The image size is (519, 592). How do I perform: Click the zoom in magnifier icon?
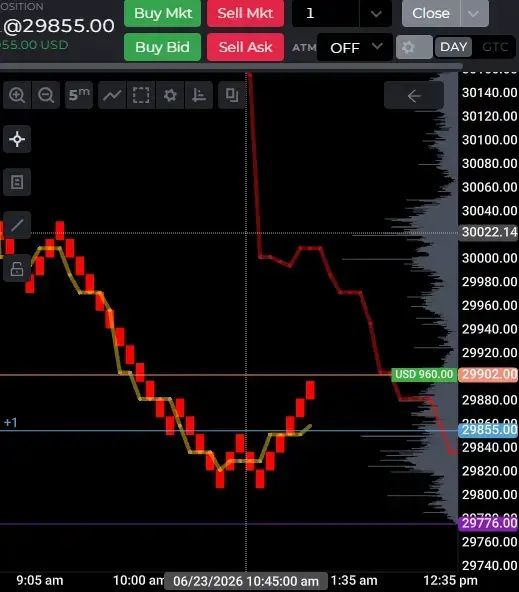(x=17, y=95)
